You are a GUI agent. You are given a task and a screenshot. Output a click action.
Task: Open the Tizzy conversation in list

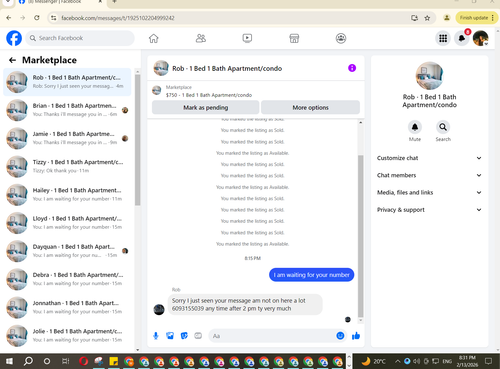(67, 166)
